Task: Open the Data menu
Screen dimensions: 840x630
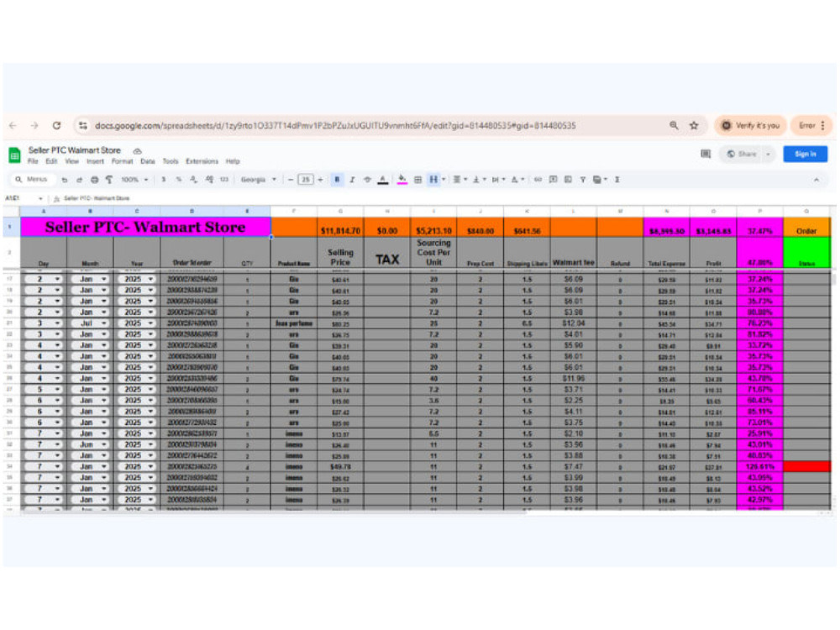Action: (148, 161)
